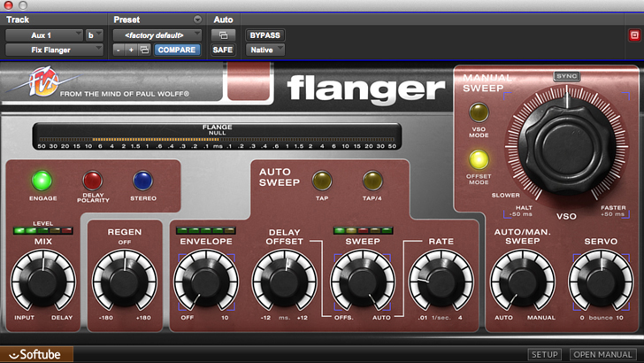Toggle the VSO MODE lamp button
The height and width of the screenshot is (363, 644).
pyautogui.click(x=479, y=112)
